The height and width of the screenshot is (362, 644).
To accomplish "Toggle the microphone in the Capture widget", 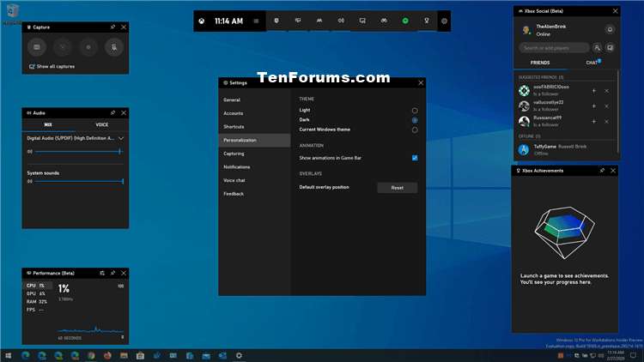I will coord(112,49).
